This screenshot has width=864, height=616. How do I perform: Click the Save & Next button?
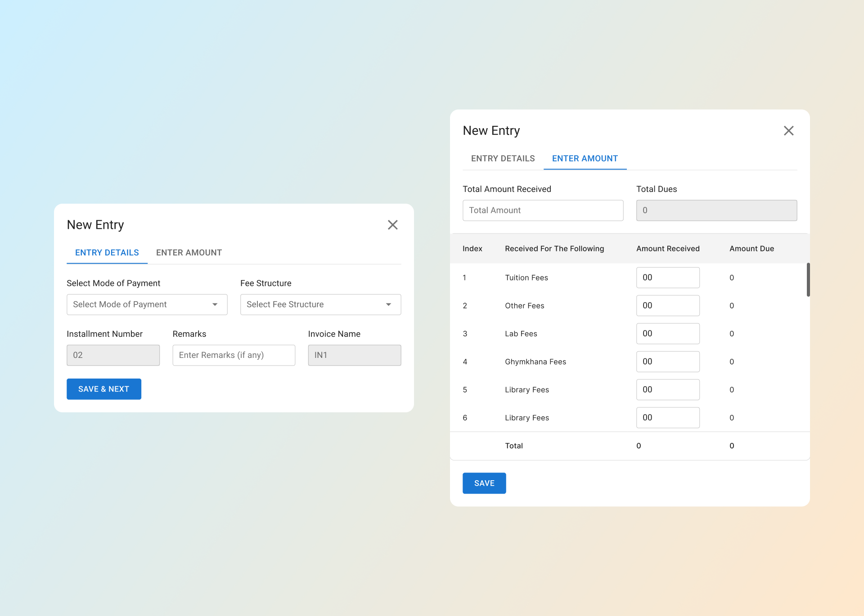(104, 389)
